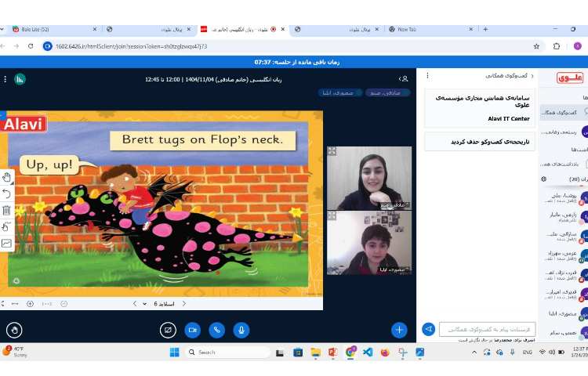Open shared notes entry in sidebar
Screen dimensions: 588x376
[x=564, y=164]
